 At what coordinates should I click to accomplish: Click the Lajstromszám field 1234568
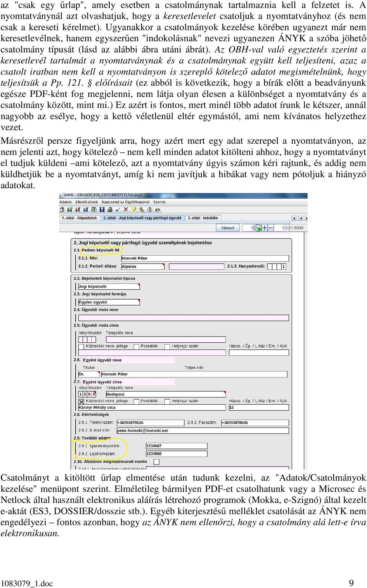point(177,454)
